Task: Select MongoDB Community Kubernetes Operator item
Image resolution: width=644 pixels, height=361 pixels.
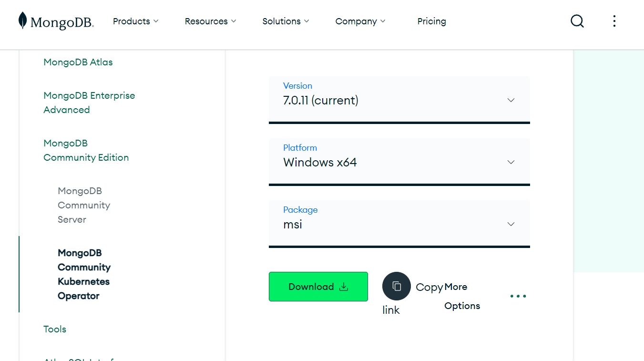Action: [83, 274]
